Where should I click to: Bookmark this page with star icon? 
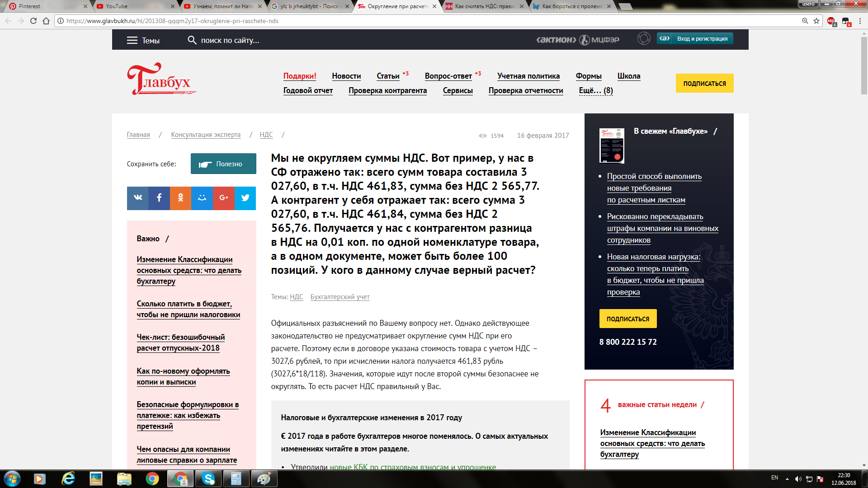pos(816,21)
